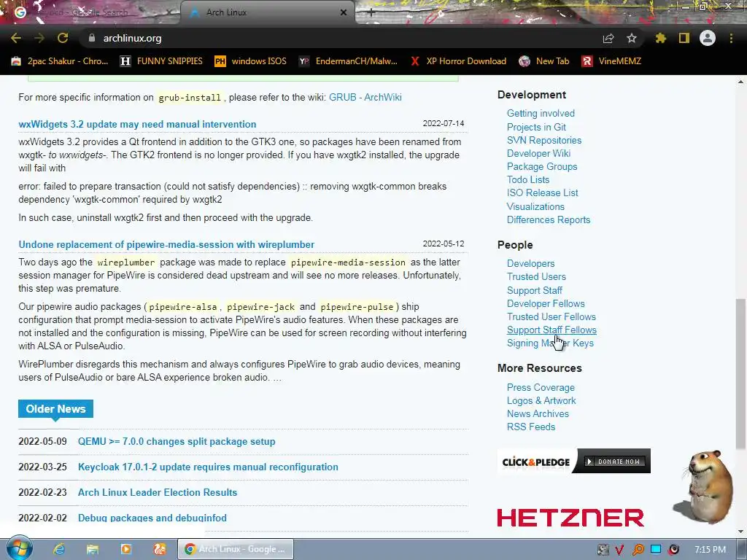This screenshot has height=560, width=747.
Task: Open the XP Horror Download bookmark
Action: 458,61
